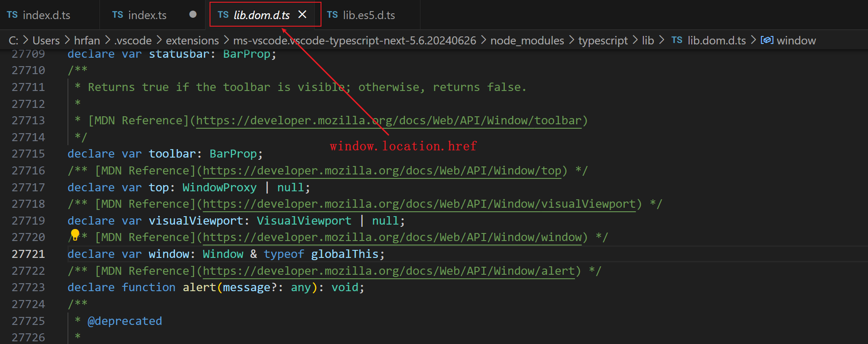
Task: Click 'void' return type on line 27723
Action: pos(345,288)
